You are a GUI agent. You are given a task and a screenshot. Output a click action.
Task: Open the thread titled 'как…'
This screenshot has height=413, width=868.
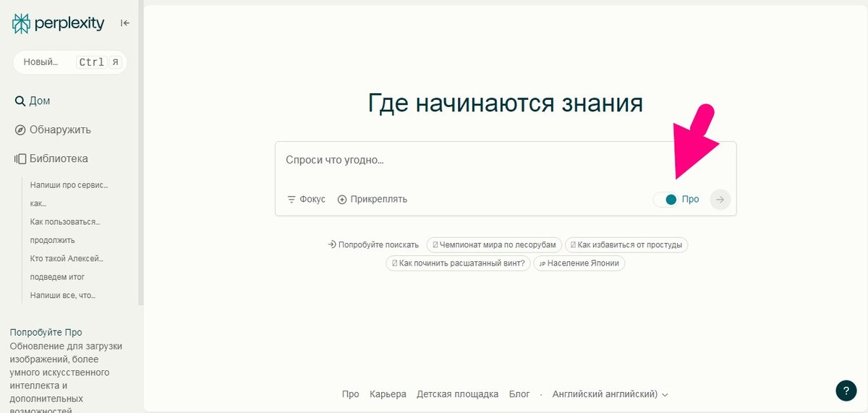(x=38, y=203)
